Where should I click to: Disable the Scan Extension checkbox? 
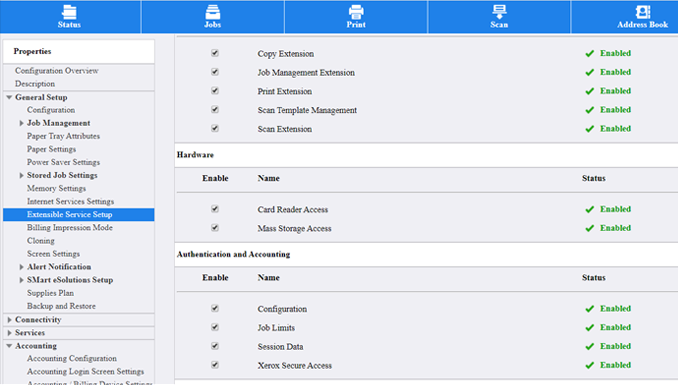[x=215, y=128]
